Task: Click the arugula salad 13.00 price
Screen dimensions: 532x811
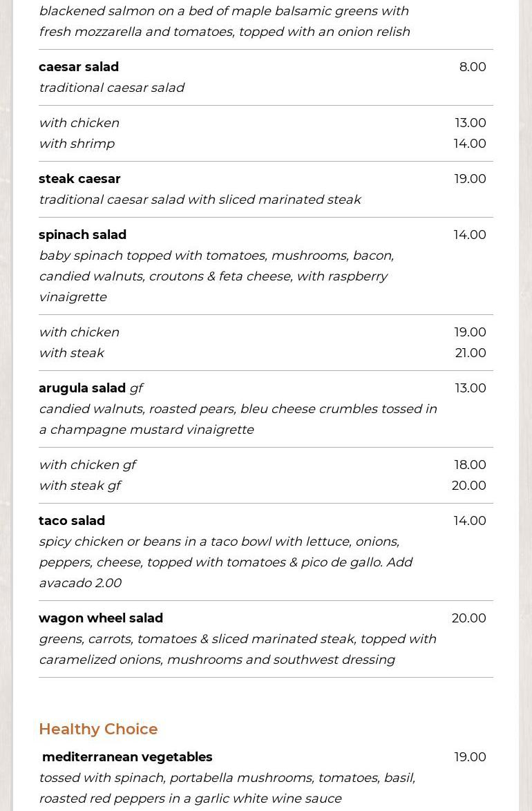Action: [470, 388]
